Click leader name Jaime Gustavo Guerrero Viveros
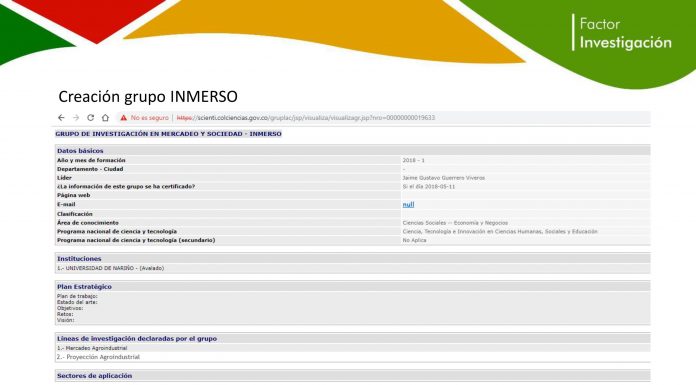Image resolution: width=696 pixels, height=385 pixels. click(x=443, y=178)
